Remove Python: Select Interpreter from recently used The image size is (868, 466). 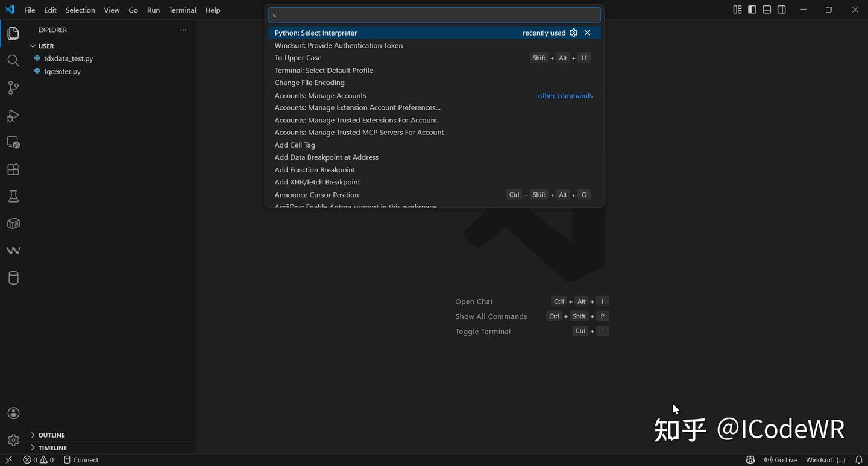pos(587,33)
